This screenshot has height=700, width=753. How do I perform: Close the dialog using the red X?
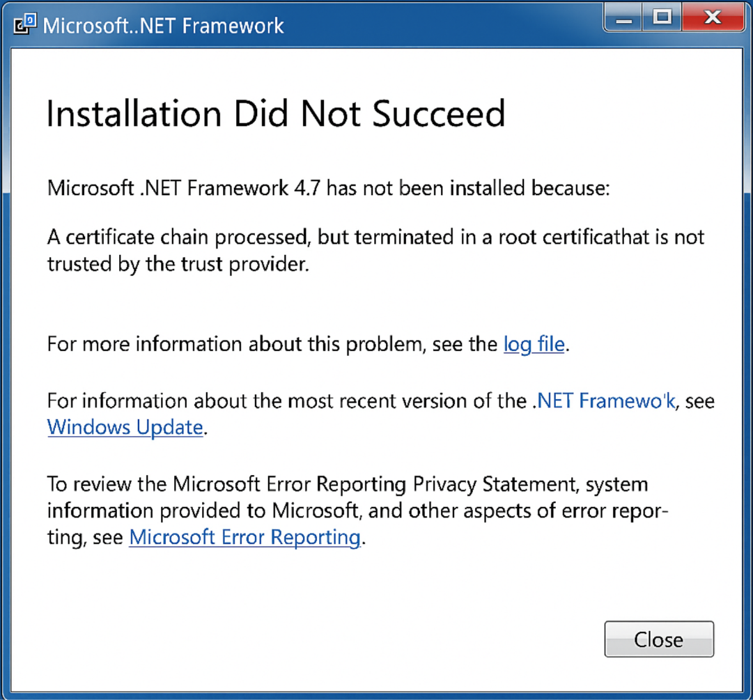point(713,18)
